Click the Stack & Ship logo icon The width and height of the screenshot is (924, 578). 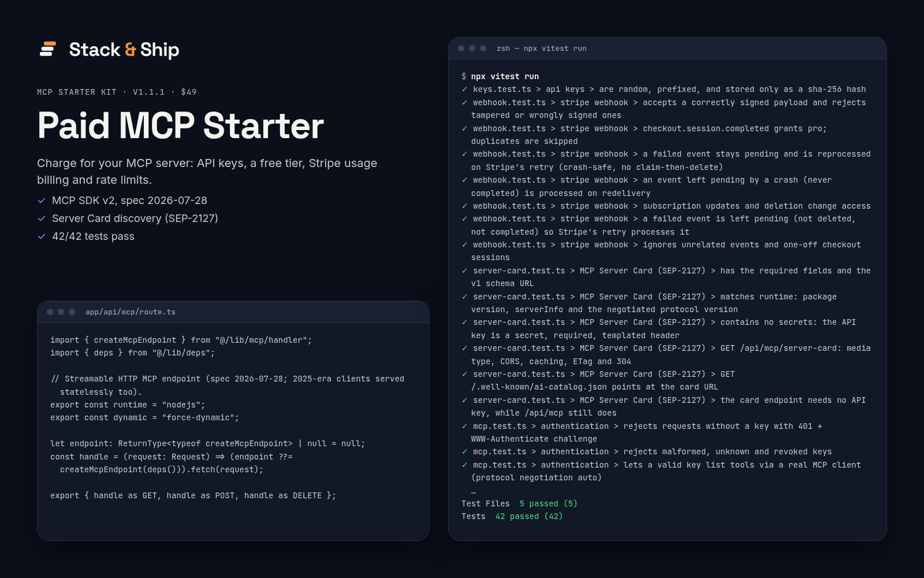[x=48, y=49]
